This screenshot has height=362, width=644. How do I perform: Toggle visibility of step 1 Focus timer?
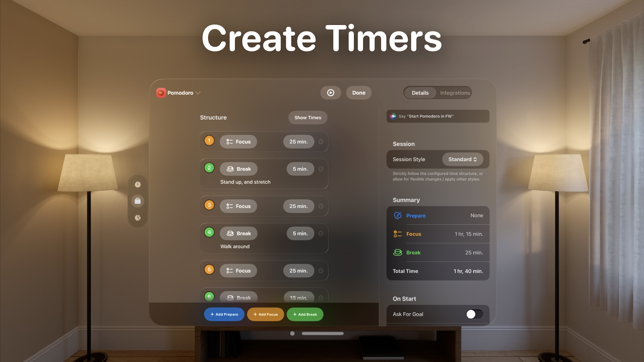coord(320,141)
